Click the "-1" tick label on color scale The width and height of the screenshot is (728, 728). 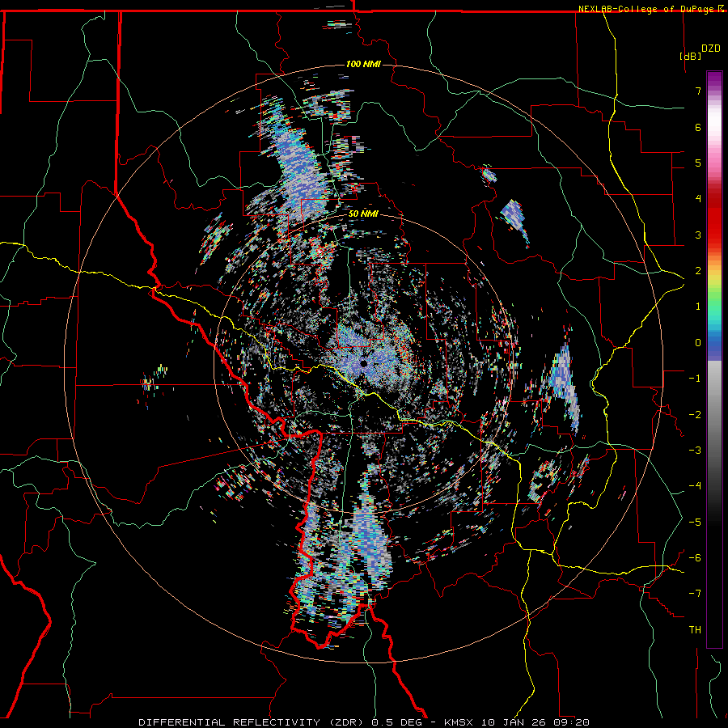pos(695,379)
